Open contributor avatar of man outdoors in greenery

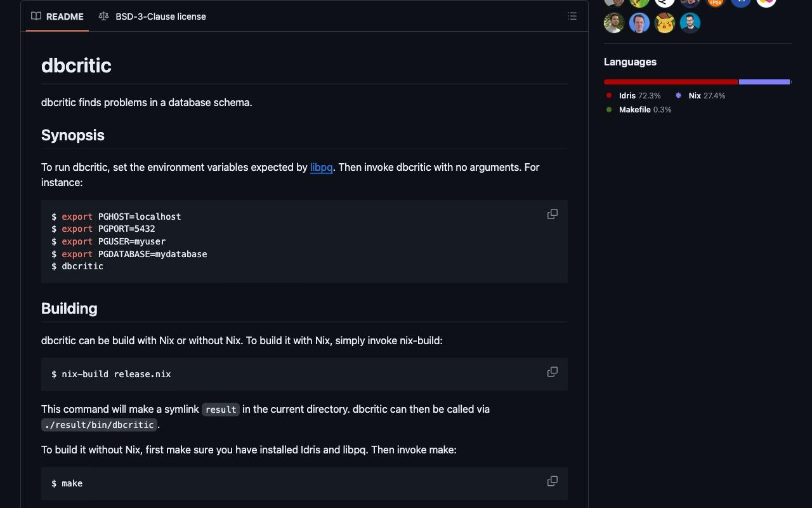[x=614, y=23]
